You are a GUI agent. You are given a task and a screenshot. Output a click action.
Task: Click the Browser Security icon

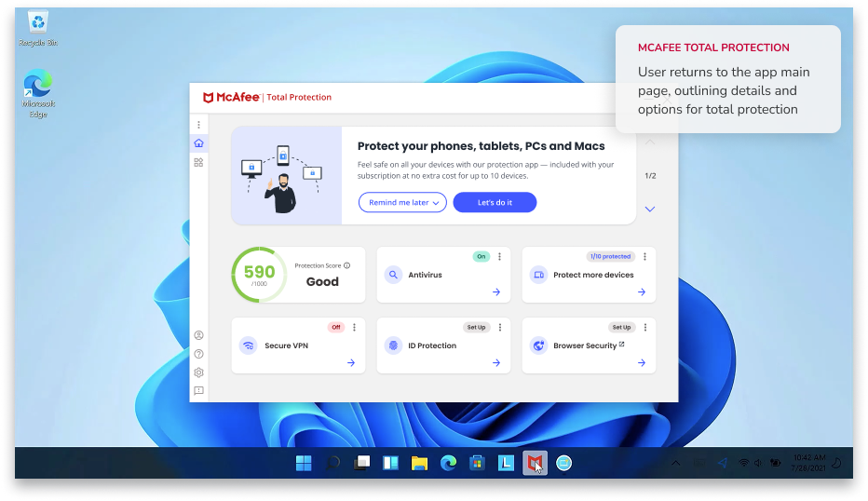coord(538,345)
